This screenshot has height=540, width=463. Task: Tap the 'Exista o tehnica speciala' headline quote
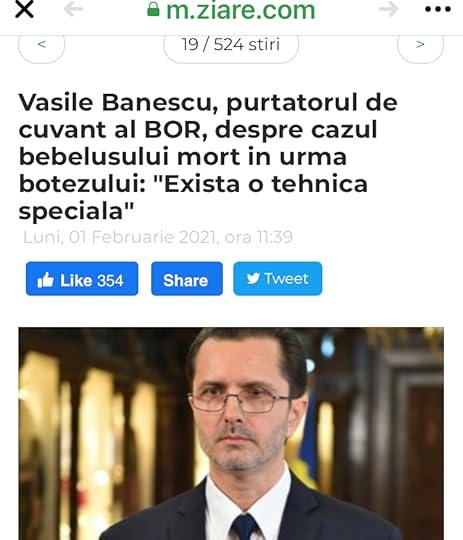click(x=193, y=197)
